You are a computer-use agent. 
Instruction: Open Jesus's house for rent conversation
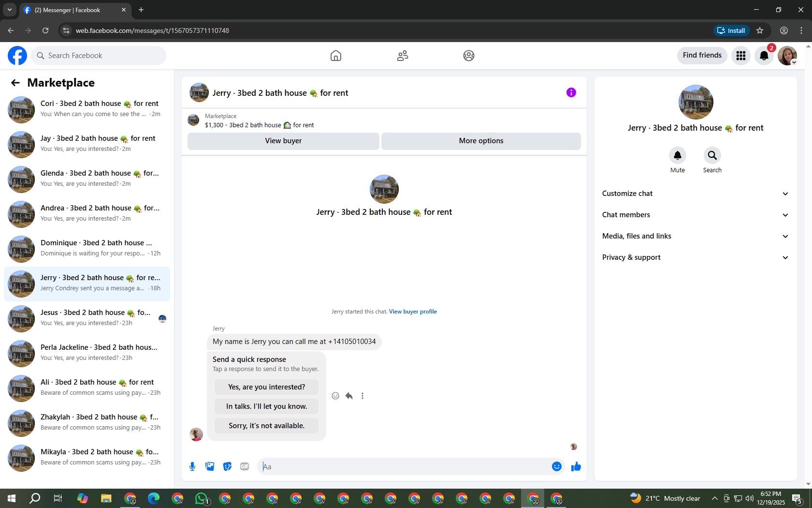click(x=87, y=318)
